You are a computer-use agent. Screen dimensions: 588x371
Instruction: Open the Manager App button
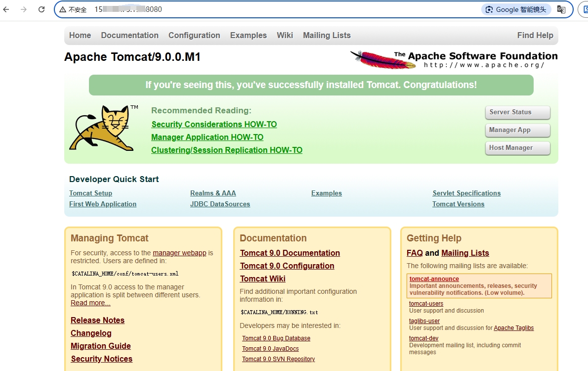[x=517, y=130]
